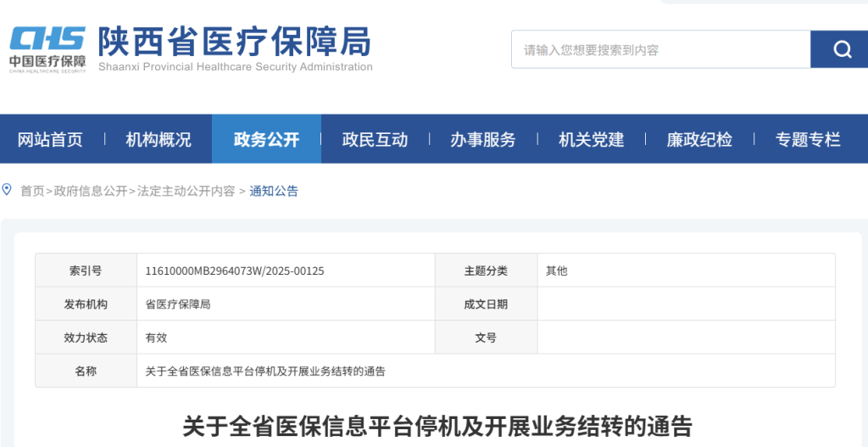The image size is (868, 447).
Task: Click the 其他 category value
Action: tap(556, 271)
